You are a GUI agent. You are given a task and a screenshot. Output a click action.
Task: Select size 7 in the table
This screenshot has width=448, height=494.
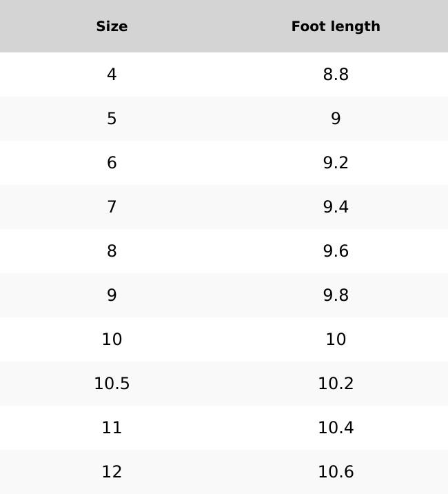click(x=112, y=207)
